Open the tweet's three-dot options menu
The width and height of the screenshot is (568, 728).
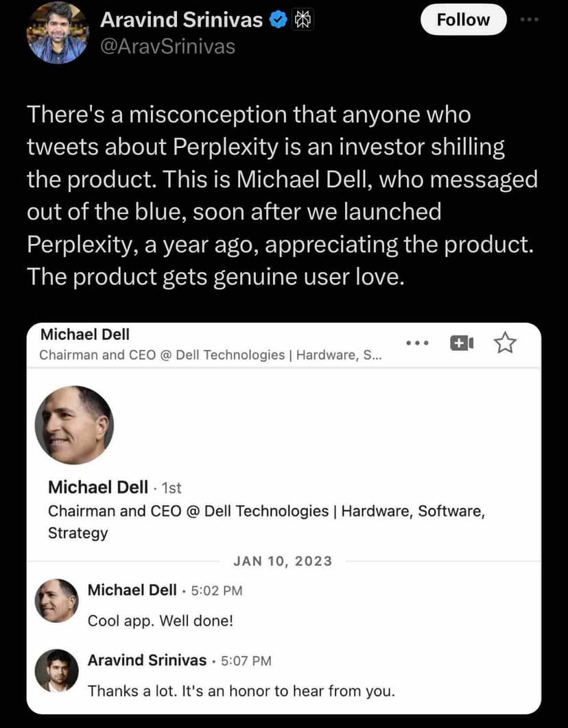(x=529, y=19)
